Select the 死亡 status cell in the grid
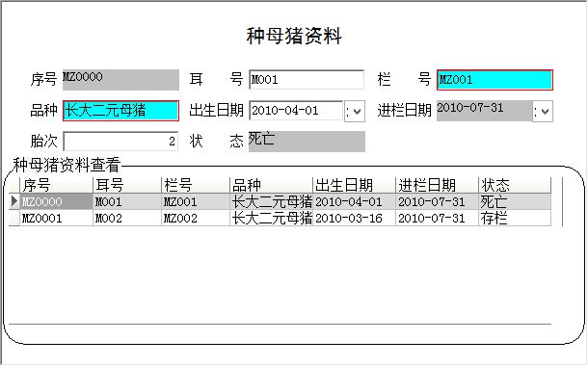 (515, 201)
